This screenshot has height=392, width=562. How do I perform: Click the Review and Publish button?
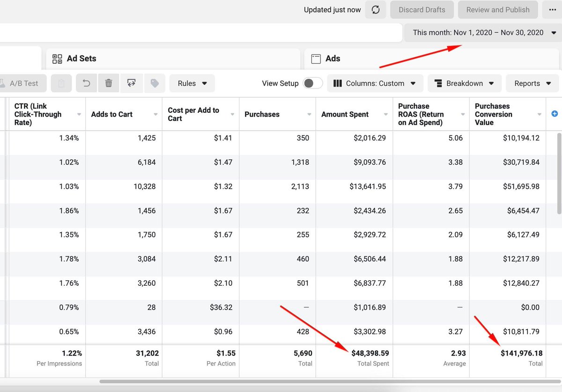tap(498, 10)
